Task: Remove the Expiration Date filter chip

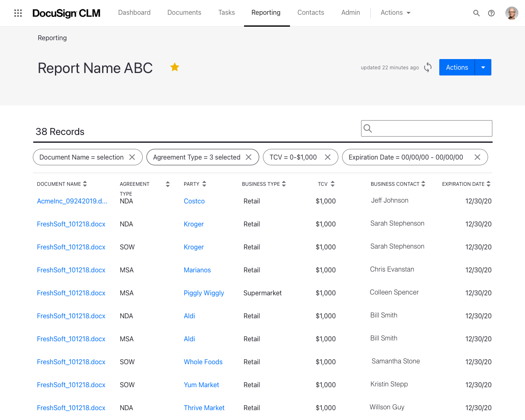Action: click(477, 157)
